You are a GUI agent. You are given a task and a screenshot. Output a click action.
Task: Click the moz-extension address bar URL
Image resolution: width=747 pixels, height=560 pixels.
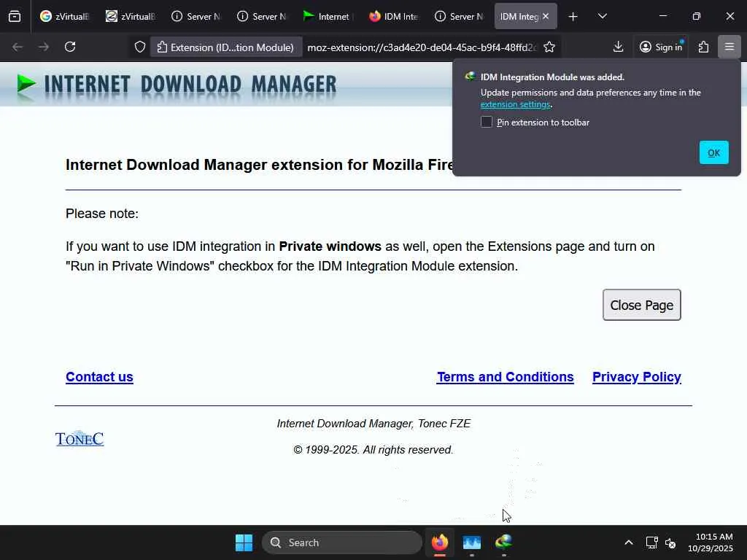[x=422, y=47]
